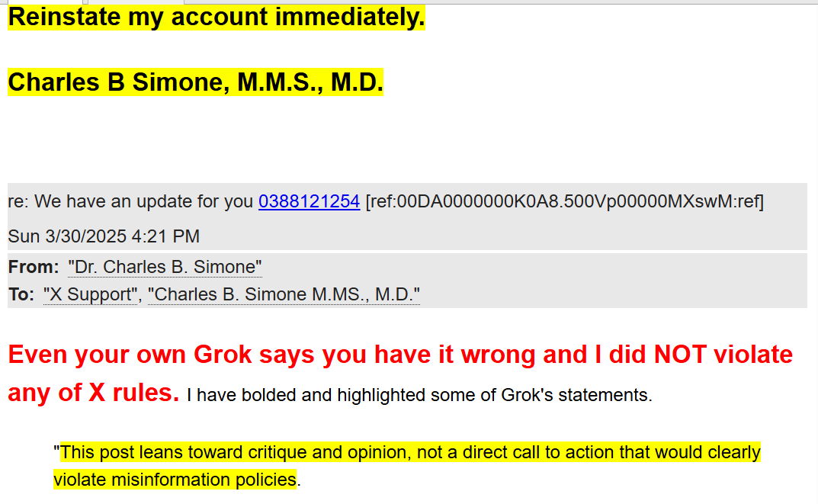Click the highlighted quote "This post leans toward critique"
Screen dimensions: 818x504
tap(183, 452)
